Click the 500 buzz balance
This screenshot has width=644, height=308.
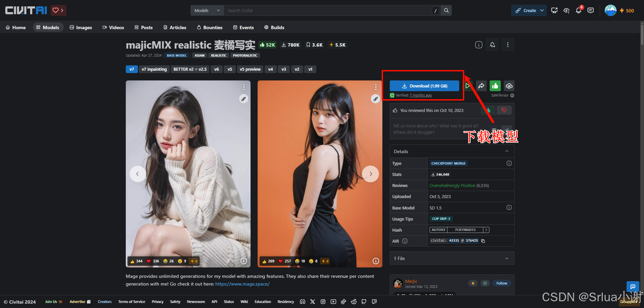[x=627, y=10]
